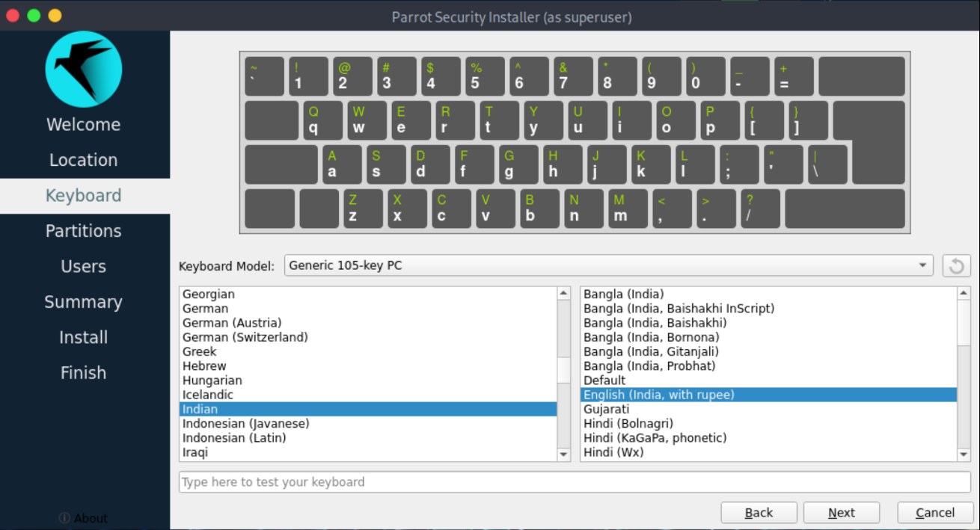This screenshot has width=980, height=530.
Task: Select Georgian layout
Action: 368,295
